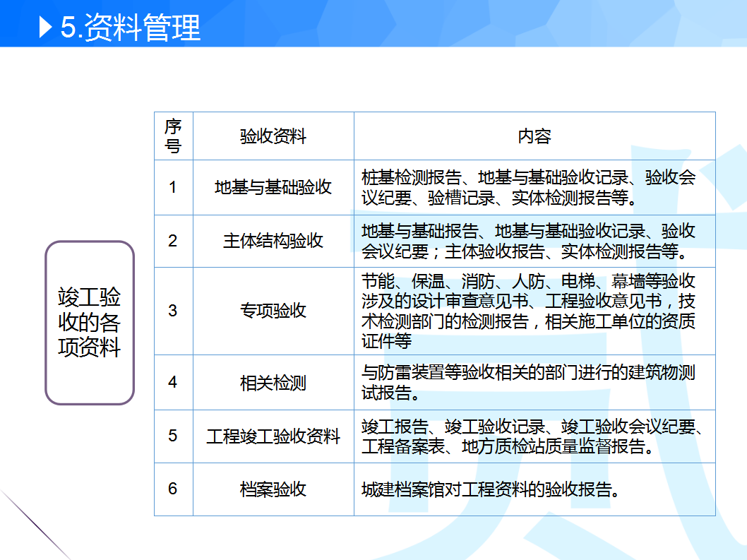Select the row number '1' cell

(174, 187)
